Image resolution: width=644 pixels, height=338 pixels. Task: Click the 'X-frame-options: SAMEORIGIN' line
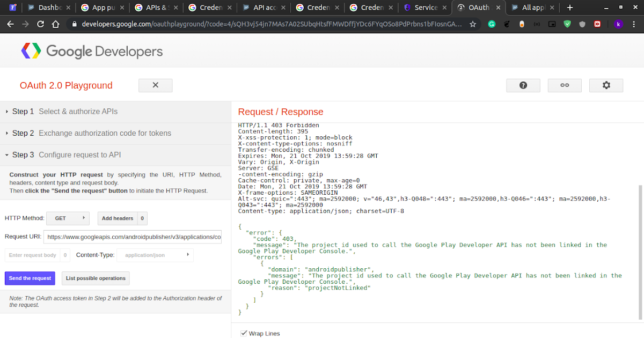pyautogui.click(x=288, y=193)
